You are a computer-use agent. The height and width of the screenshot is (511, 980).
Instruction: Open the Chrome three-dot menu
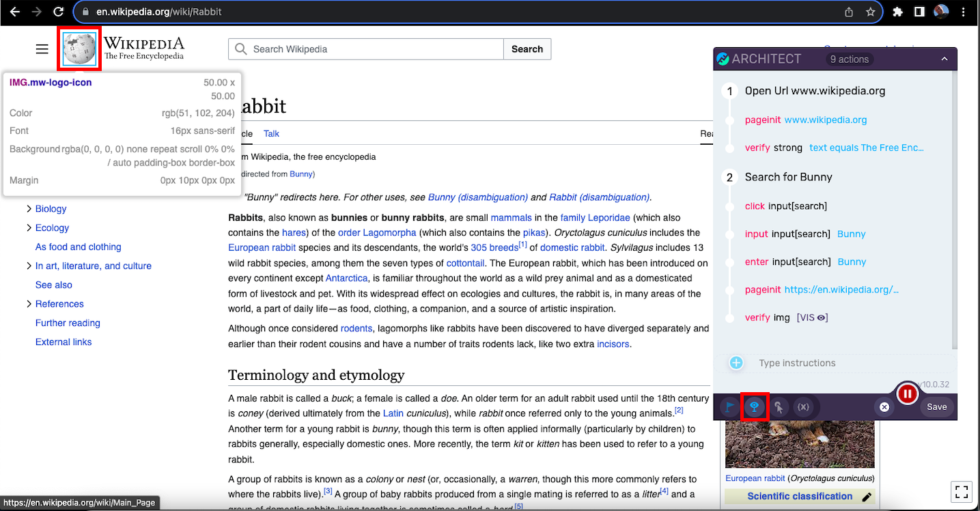coord(964,12)
